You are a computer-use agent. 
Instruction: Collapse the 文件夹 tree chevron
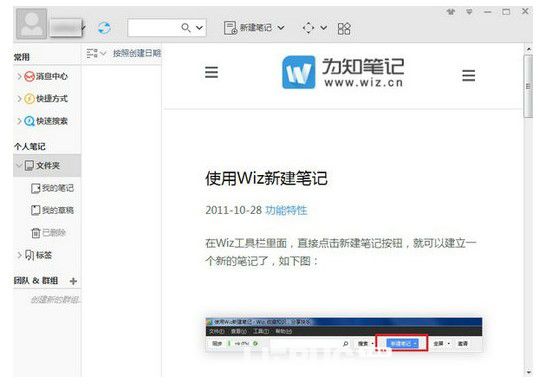click(x=19, y=165)
